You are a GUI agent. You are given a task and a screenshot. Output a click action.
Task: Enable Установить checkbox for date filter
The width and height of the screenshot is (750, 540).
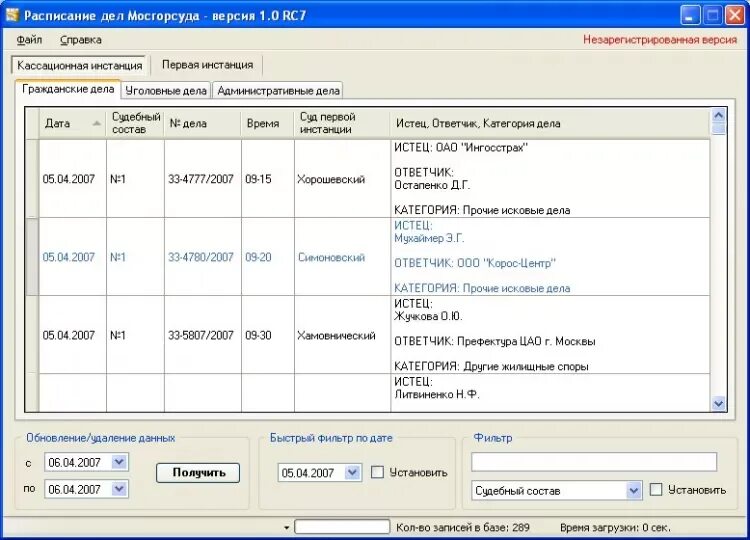(377, 473)
